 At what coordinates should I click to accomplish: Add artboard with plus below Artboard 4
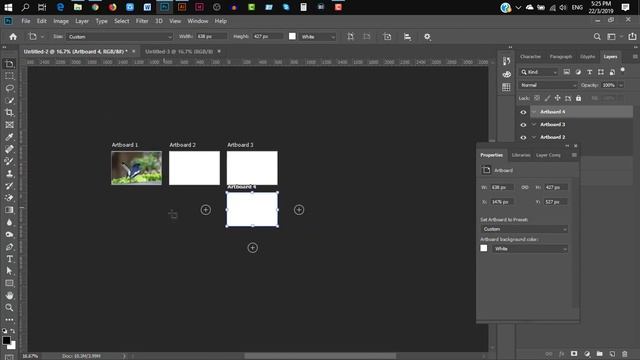253,248
